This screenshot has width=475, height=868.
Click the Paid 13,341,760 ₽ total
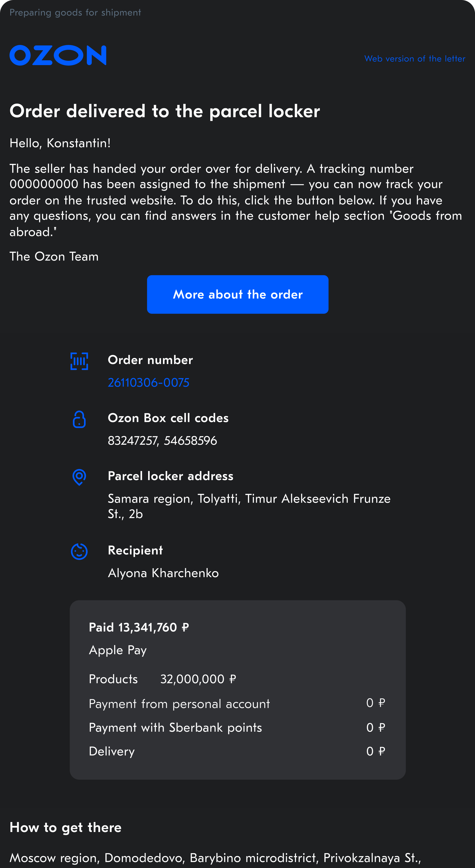[139, 628]
